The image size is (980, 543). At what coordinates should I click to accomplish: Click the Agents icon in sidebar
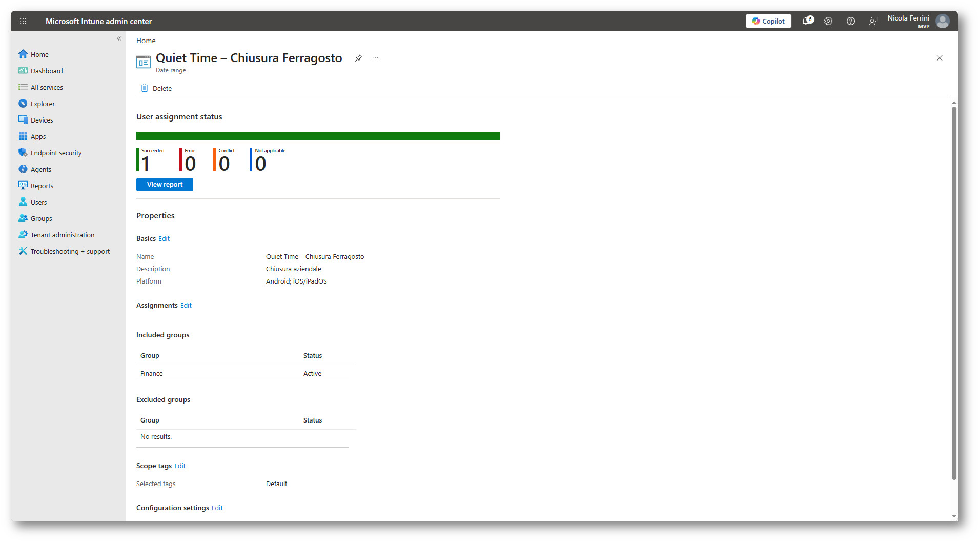(x=23, y=169)
